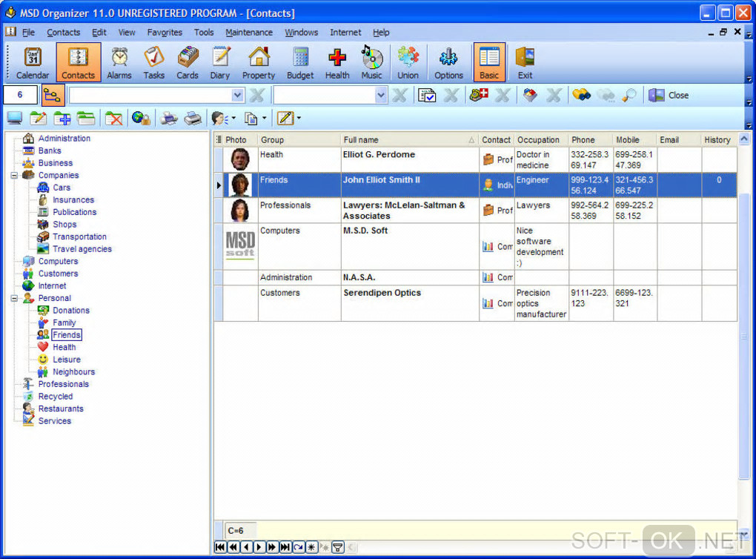
Task: Open the Union module
Action: (408, 62)
